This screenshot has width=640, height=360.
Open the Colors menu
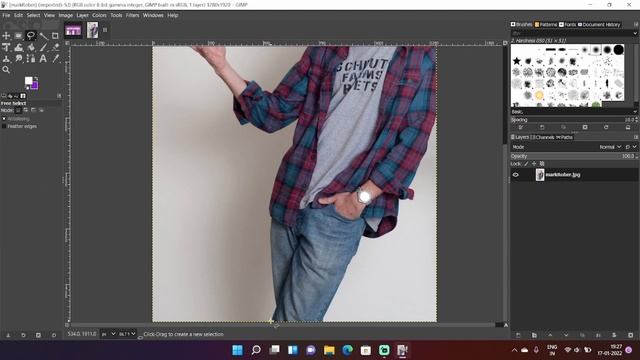coord(99,15)
